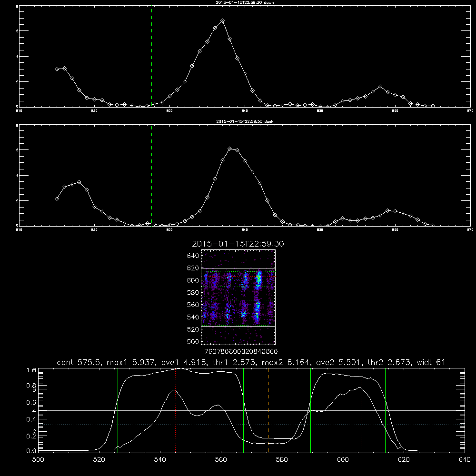Click the right red dotted line in the bottom plot
This screenshot has height=476, width=476.
pyautogui.click(x=361, y=410)
